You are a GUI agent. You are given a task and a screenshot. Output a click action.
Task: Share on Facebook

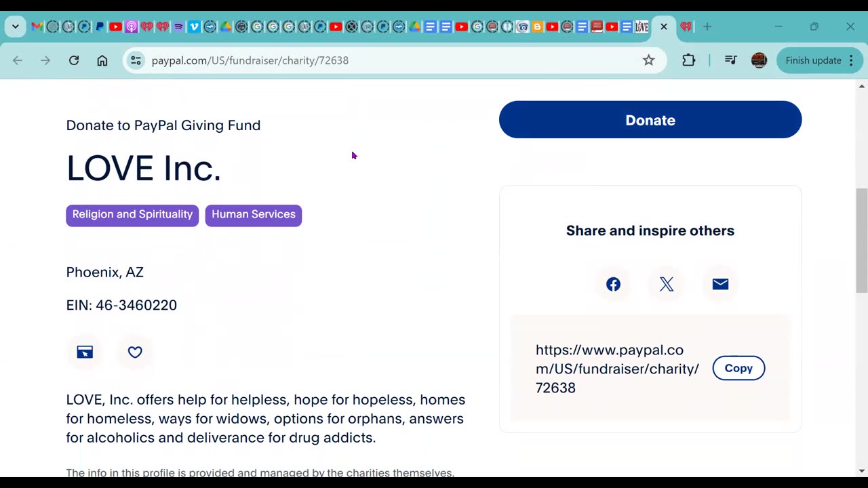[613, 284]
